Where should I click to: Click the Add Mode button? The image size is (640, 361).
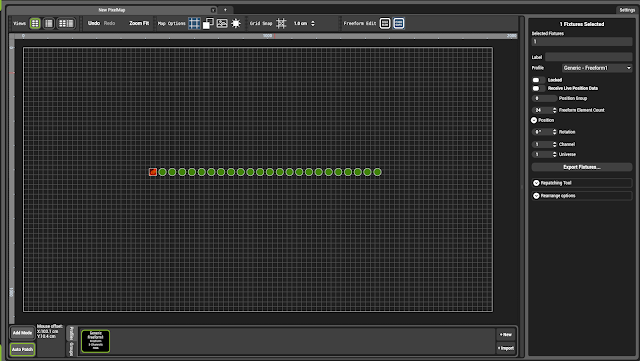pos(22,333)
